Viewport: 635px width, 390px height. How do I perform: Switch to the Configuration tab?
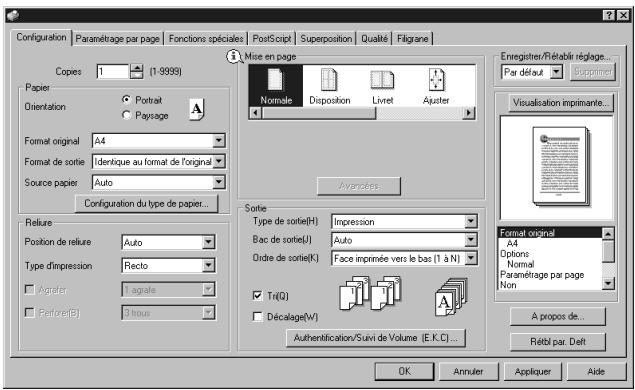[41, 37]
